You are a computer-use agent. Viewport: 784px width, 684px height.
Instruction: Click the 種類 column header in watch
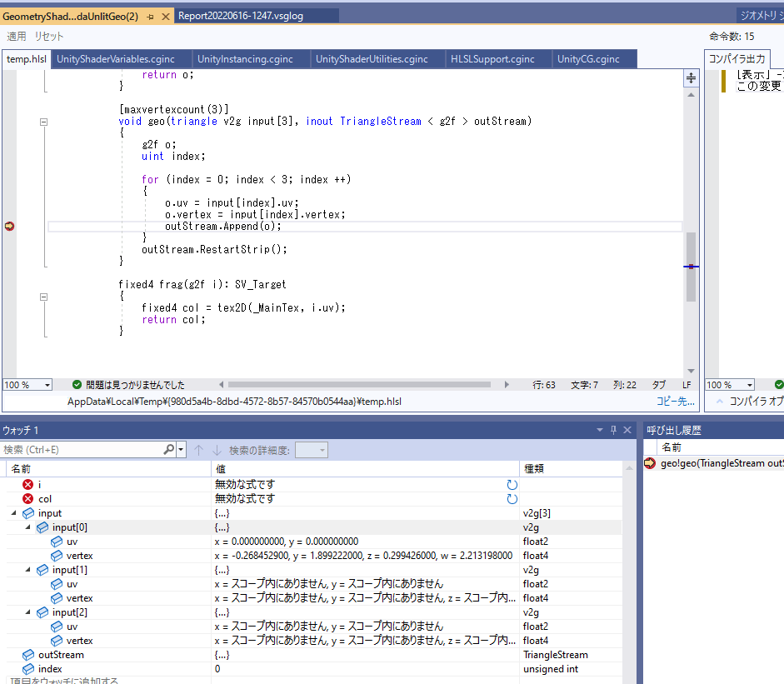coord(572,469)
